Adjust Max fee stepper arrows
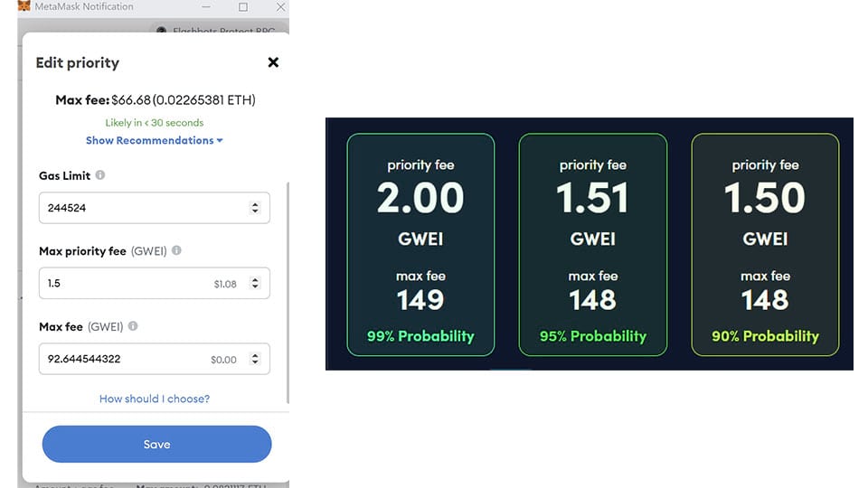The height and width of the screenshot is (488, 868). pos(255,359)
